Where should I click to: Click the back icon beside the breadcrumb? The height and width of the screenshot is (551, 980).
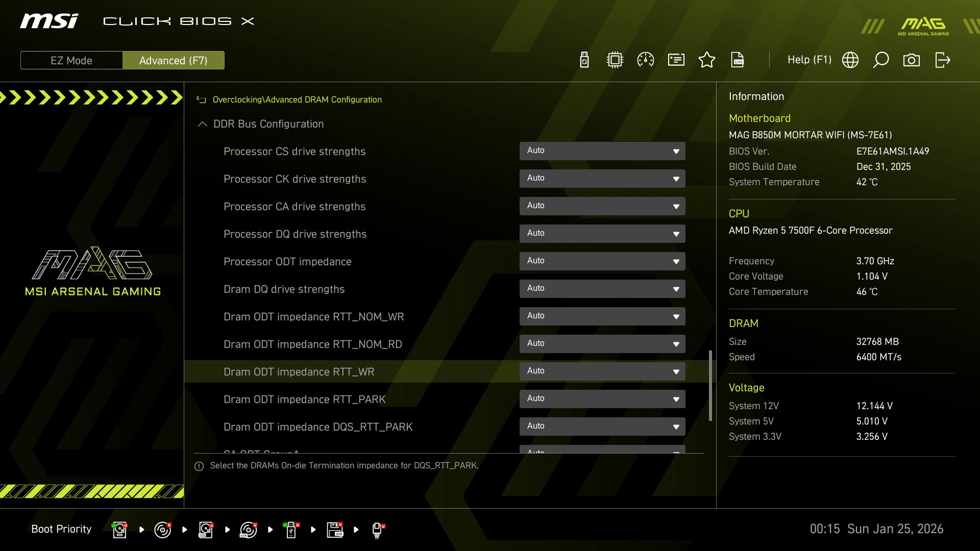pos(201,100)
